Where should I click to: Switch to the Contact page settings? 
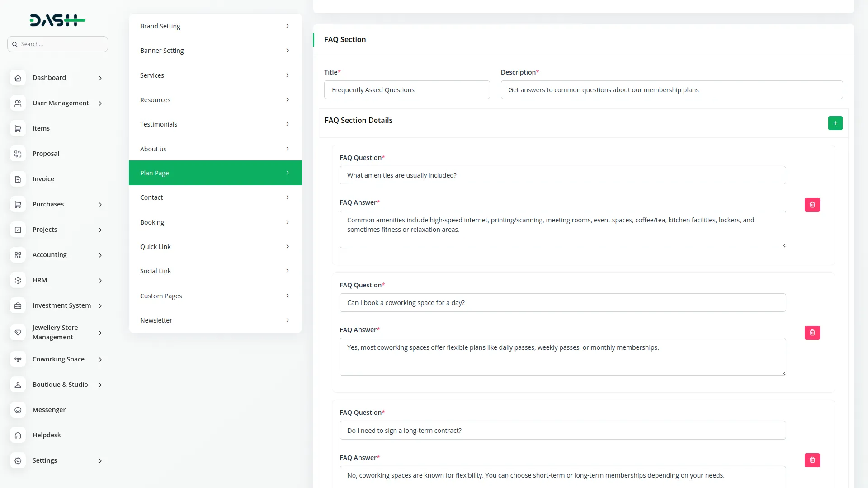tap(215, 197)
